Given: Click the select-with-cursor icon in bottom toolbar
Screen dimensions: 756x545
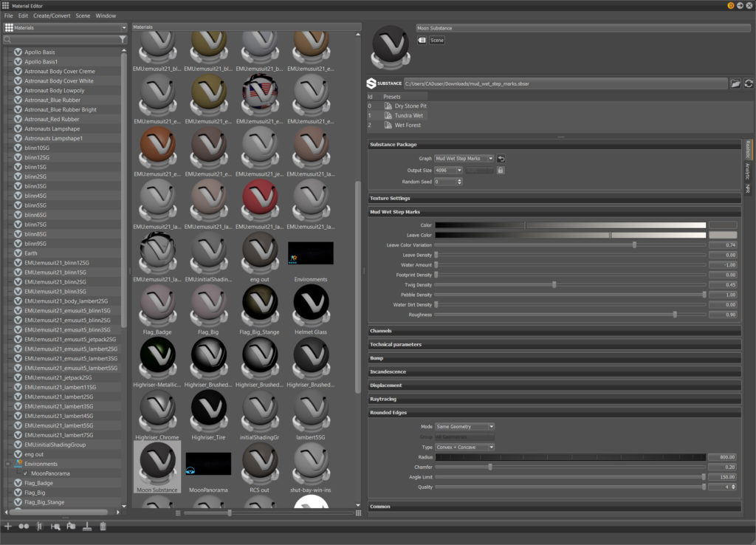Looking at the screenshot, I should (55, 527).
